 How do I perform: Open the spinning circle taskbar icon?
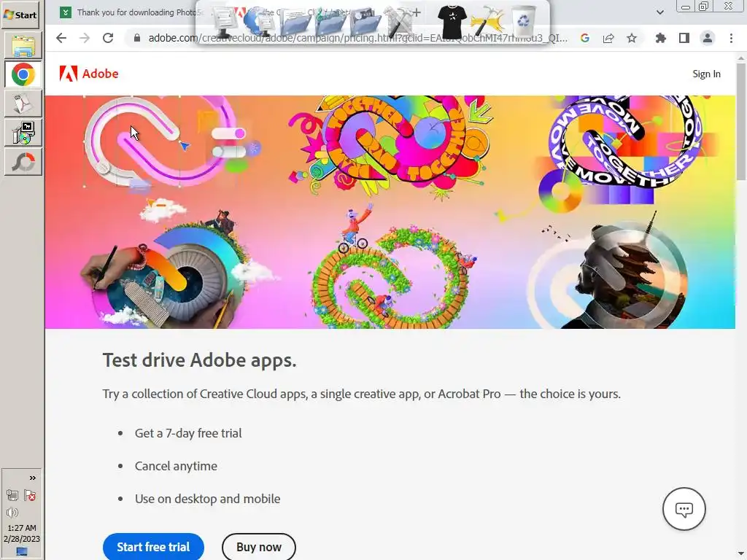click(23, 162)
